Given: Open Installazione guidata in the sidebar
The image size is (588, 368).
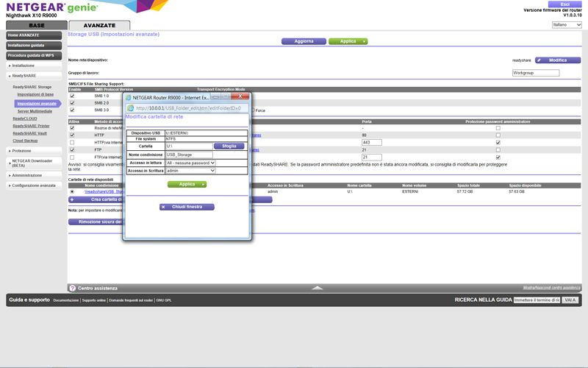Looking at the screenshot, I should pyautogui.click(x=34, y=46).
